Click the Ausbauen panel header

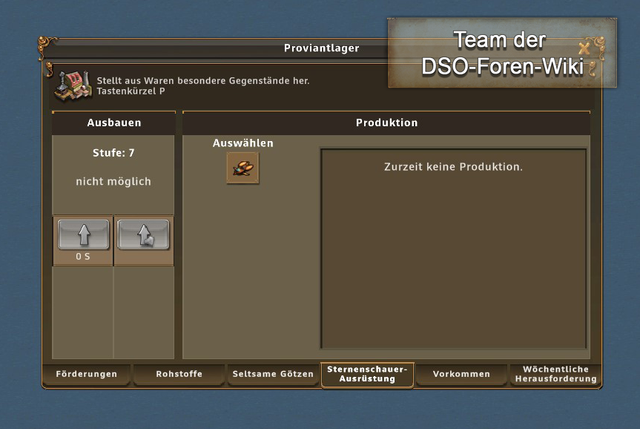[x=114, y=123]
